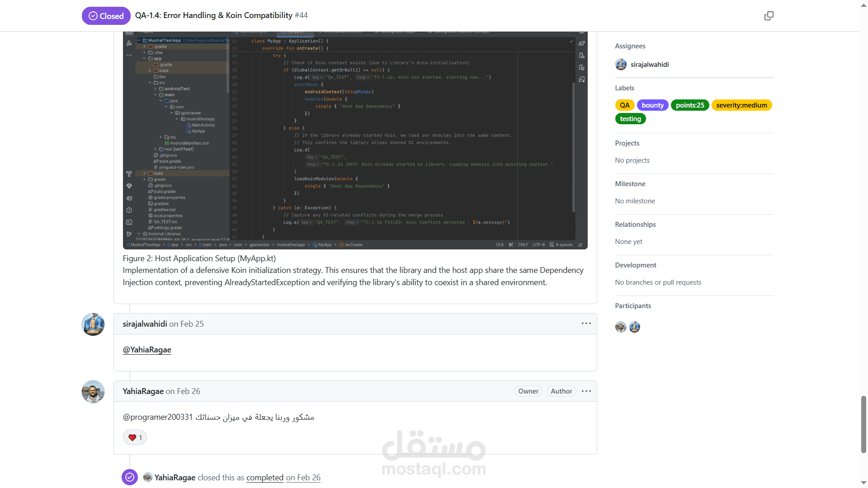The image size is (868, 488).
Task: Click the scrollbar down arrow
Action: 863,483
